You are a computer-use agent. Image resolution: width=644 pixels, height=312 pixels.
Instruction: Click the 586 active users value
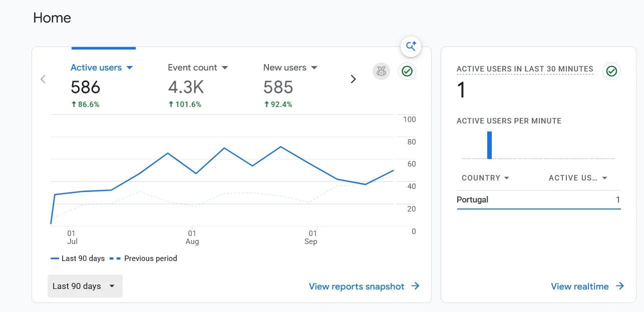[86, 87]
